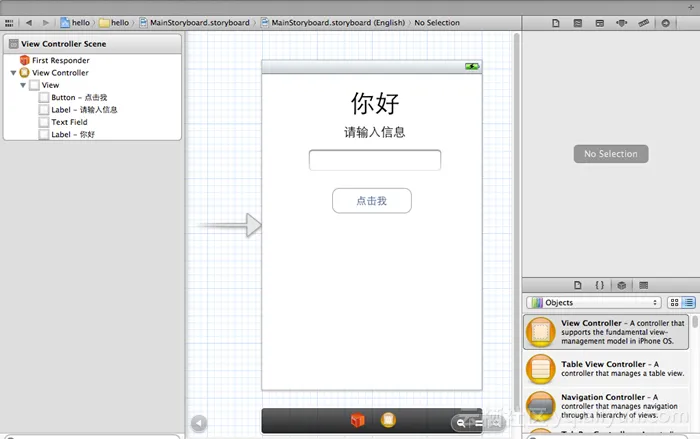Switch library to icon grid view

click(x=675, y=302)
